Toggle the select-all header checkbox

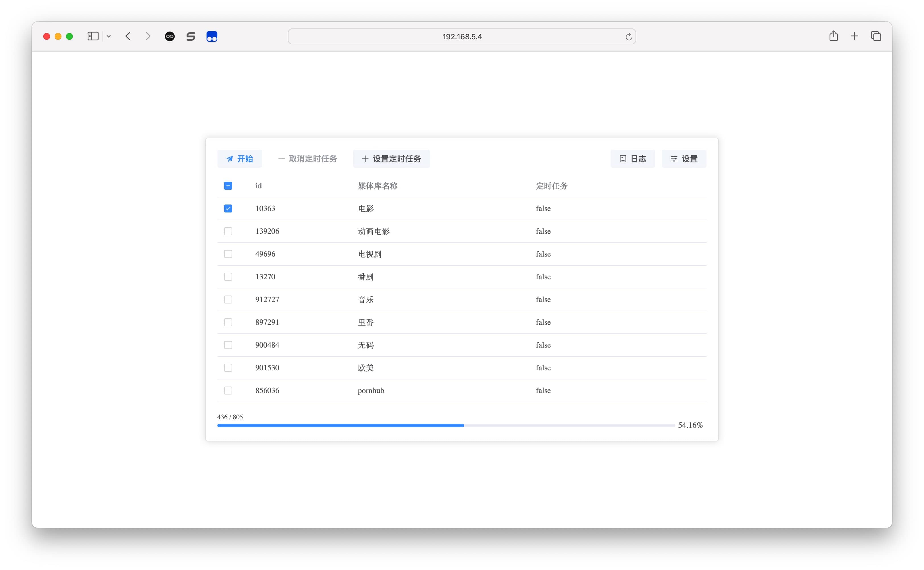pyautogui.click(x=228, y=186)
